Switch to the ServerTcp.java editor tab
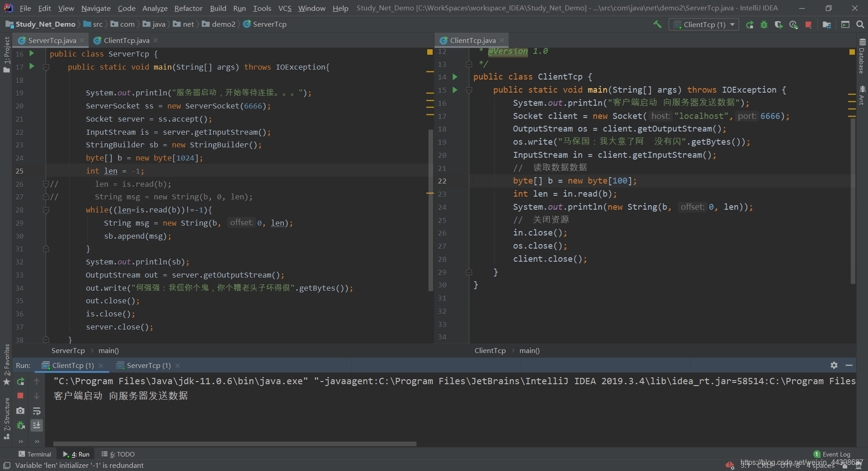Image resolution: width=868 pixels, height=471 pixels. 52,40
